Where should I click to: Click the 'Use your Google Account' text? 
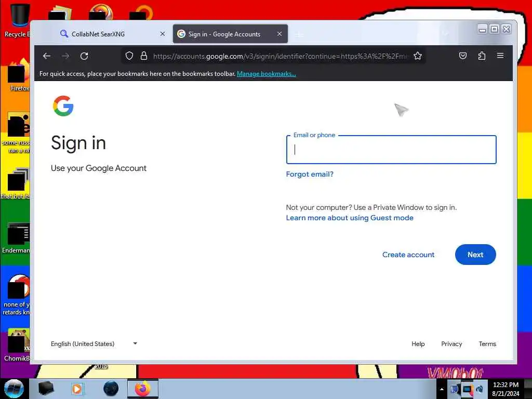tap(99, 168)
